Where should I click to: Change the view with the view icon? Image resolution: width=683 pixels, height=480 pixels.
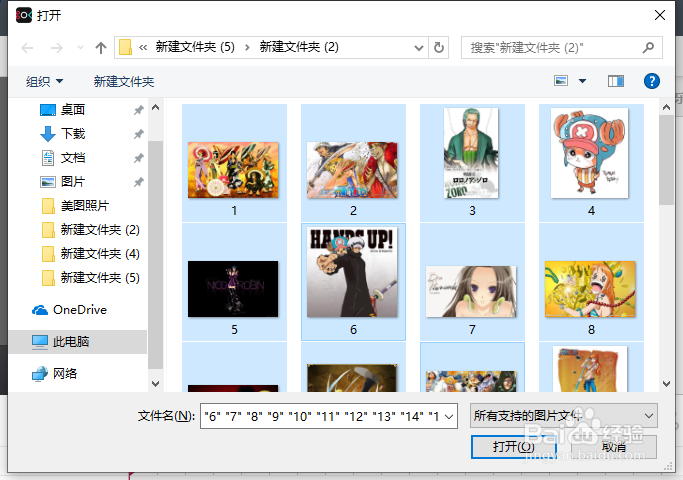pos(561,81)
